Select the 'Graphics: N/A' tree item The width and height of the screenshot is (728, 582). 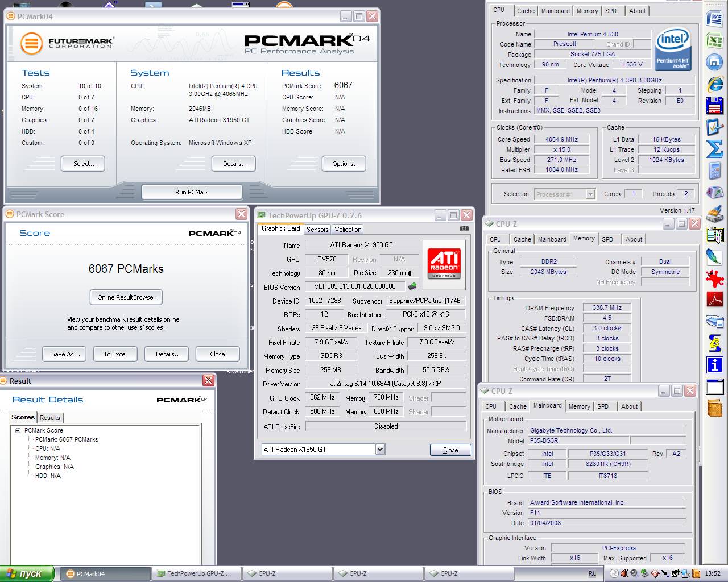pyautogui.click(x=55, y=467)
